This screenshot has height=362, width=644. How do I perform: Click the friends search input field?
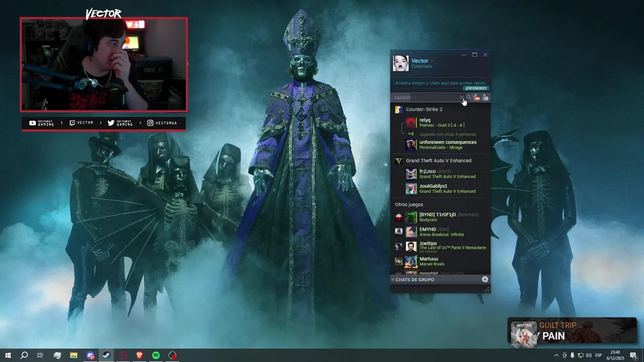click(435, 98)
